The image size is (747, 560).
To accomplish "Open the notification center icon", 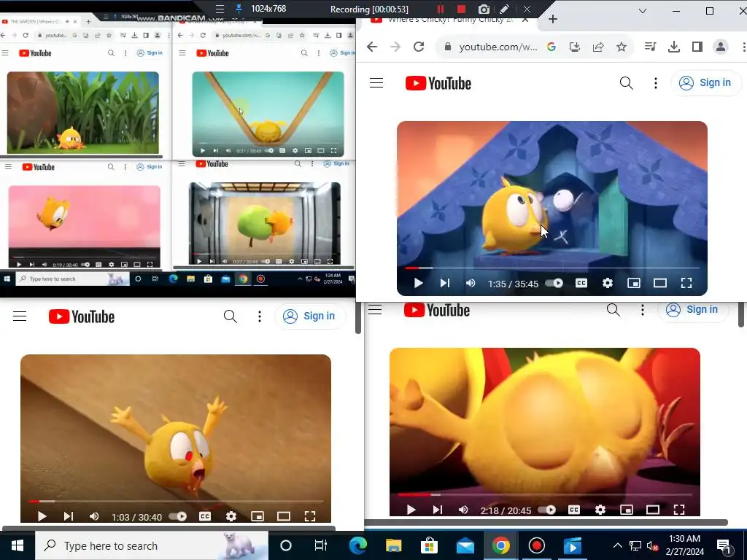I will 723,545.
